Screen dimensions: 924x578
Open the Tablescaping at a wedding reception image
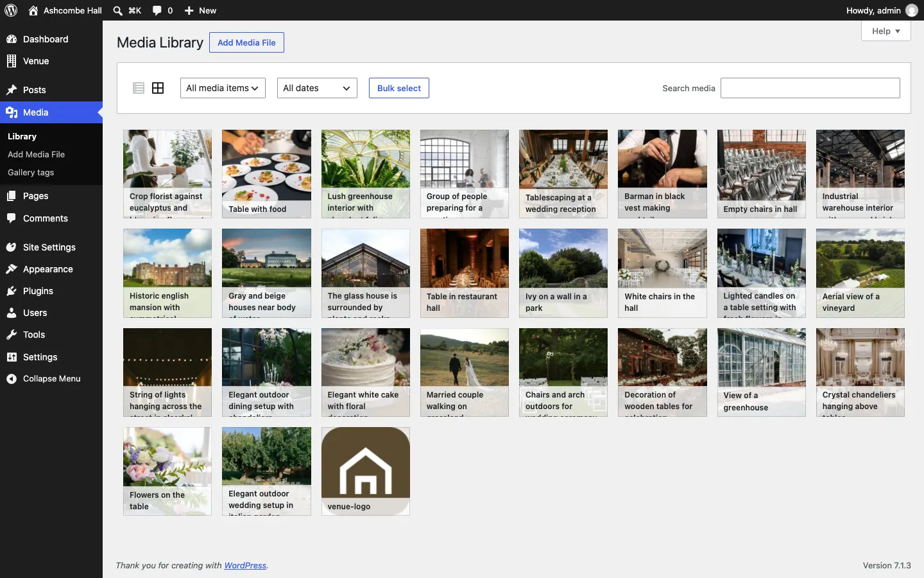(563, 174)
